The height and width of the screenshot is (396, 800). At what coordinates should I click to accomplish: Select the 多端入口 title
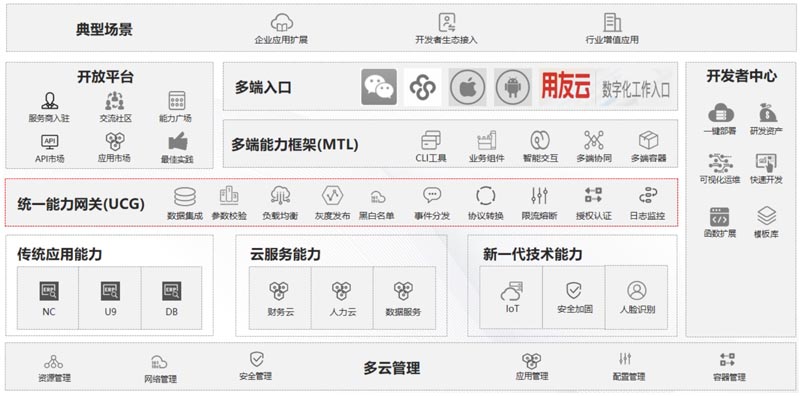[263, 87]
